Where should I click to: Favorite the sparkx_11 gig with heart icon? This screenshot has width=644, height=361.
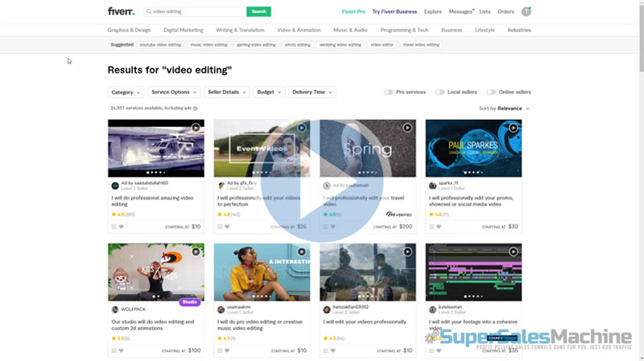pyautogui.click(x=440, y=227)
